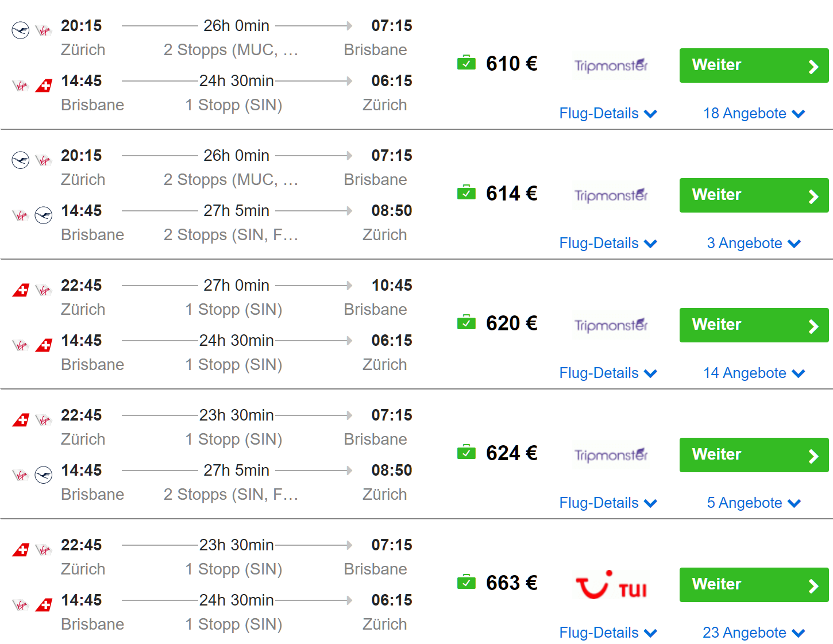Open the 14 Angebote dropdown

754,373
